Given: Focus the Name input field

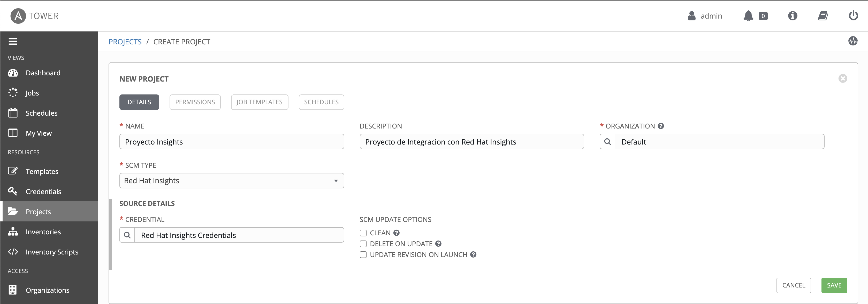Looking at the screenshot, I should tap(232, 142).
